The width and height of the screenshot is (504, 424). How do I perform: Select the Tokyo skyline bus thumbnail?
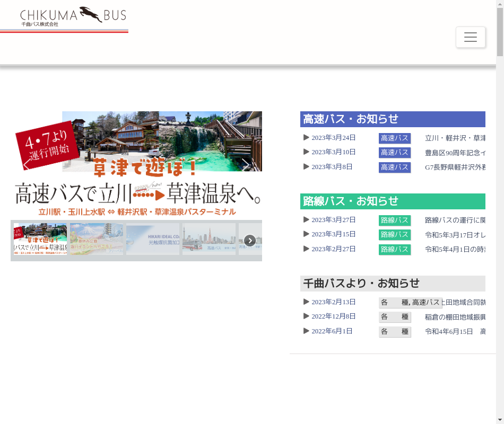click(x=209, y=240)
